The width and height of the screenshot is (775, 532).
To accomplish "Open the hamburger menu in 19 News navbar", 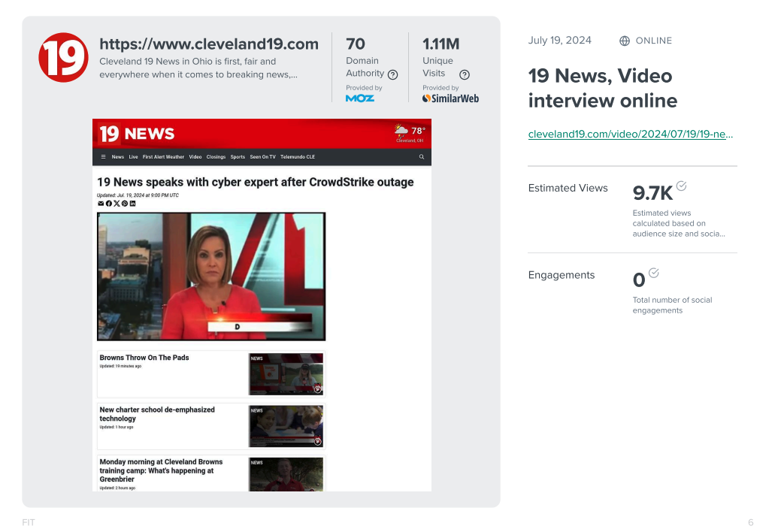I will pos(103,157).
